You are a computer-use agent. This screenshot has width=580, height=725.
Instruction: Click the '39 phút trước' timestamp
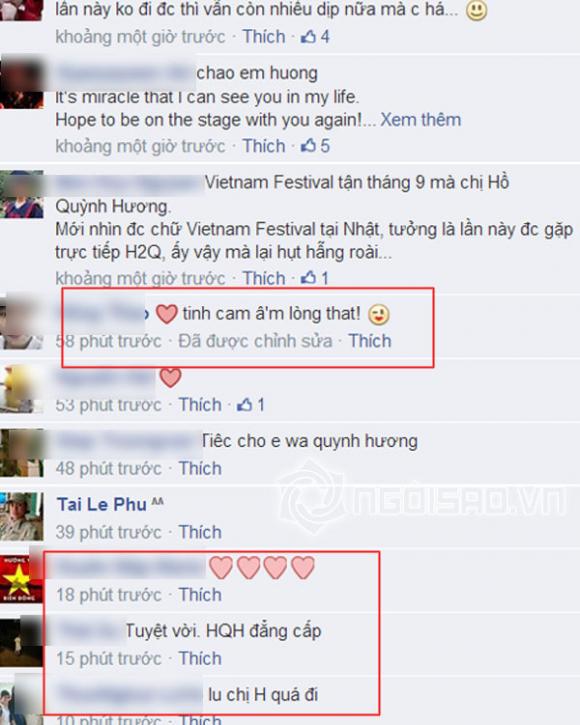(109, 532)
